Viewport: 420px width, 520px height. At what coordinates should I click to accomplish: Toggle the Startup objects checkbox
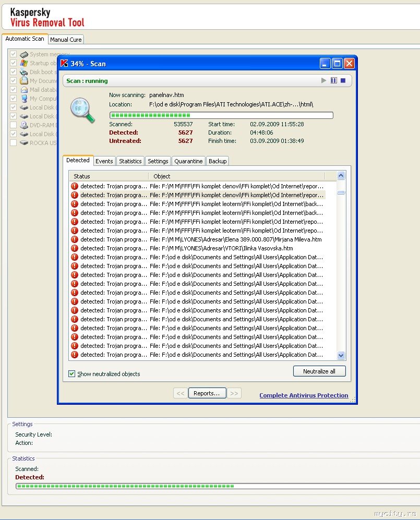click(x=13, y=63)
